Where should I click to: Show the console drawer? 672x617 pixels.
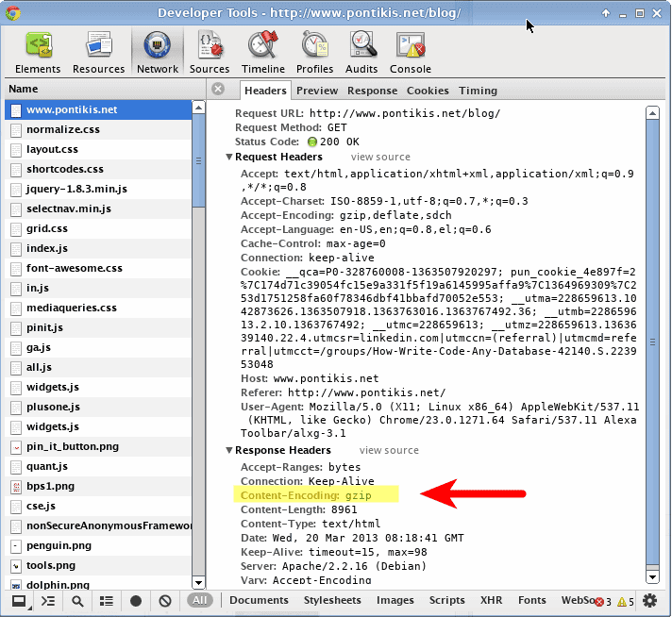point(48,601)
